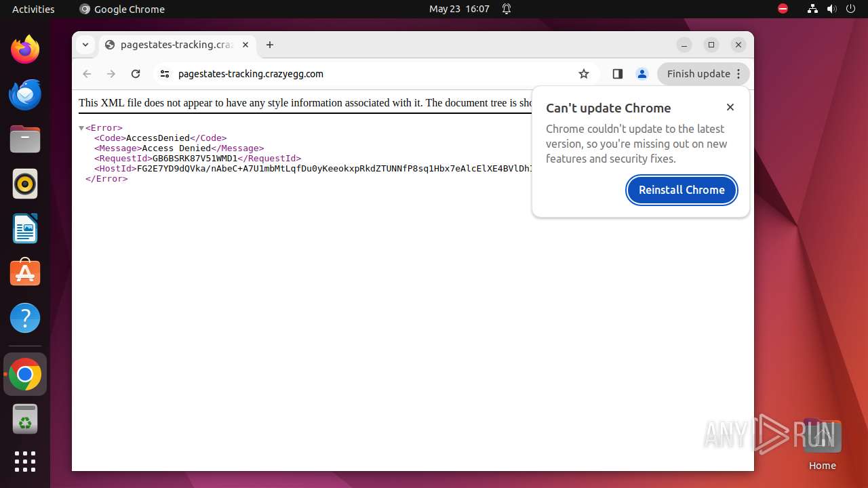This screenshot has height=488, width=868.
Task: View site information icon in address bar
Action: (164, 74)
